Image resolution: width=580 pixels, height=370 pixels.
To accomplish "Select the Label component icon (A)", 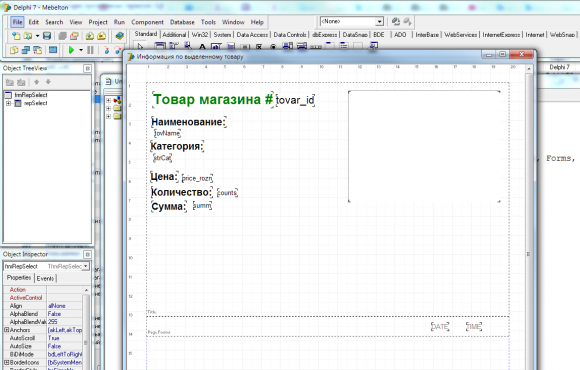I will point(202,47).
